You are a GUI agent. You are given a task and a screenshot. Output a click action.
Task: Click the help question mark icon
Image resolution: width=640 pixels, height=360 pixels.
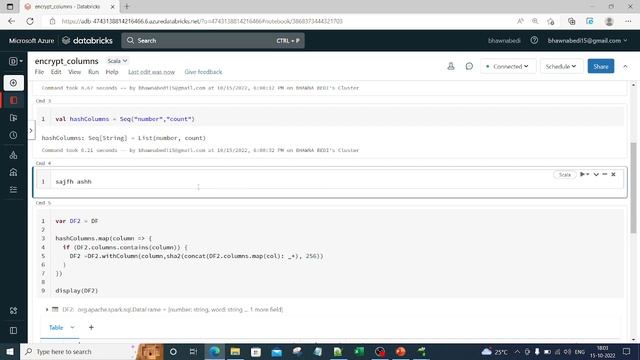pyautogui.click(x=534, y=40)
